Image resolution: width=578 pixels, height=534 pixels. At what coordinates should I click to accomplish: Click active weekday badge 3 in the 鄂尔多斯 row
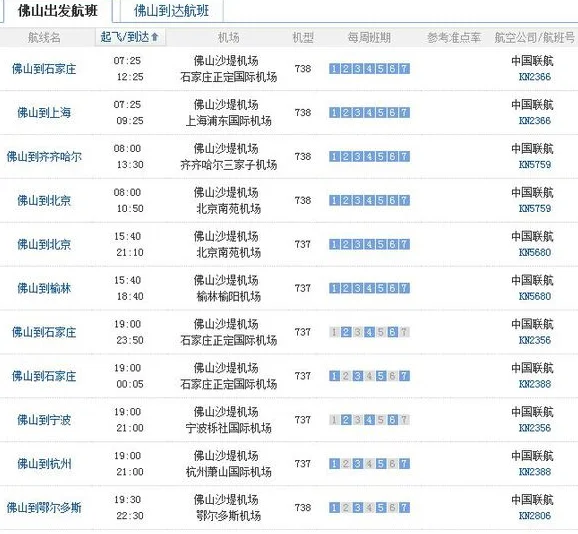point(358,507)
